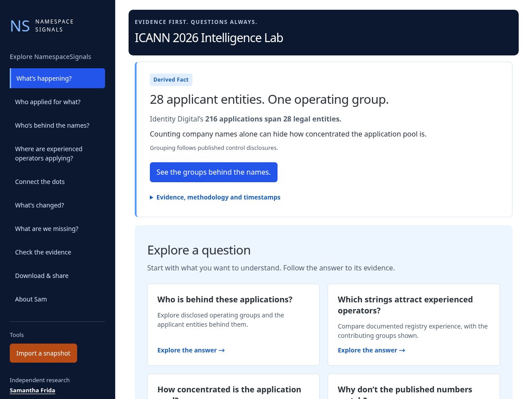Click the NAMESPACE SIGNALS wordmark
Image resolution: width=532 pixels, height=399 pixels.
coord(55,26)
